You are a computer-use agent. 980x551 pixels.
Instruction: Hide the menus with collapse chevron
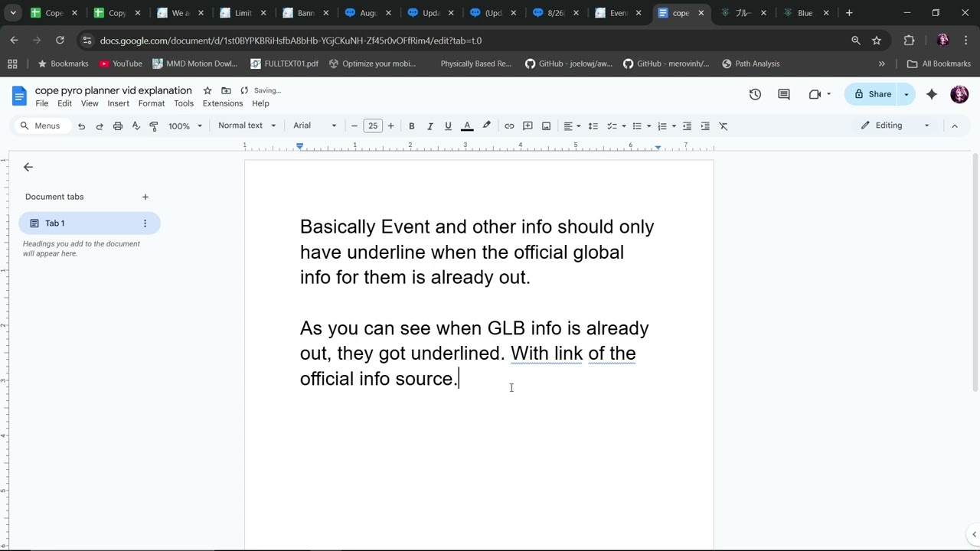click(x=954, y=126)
